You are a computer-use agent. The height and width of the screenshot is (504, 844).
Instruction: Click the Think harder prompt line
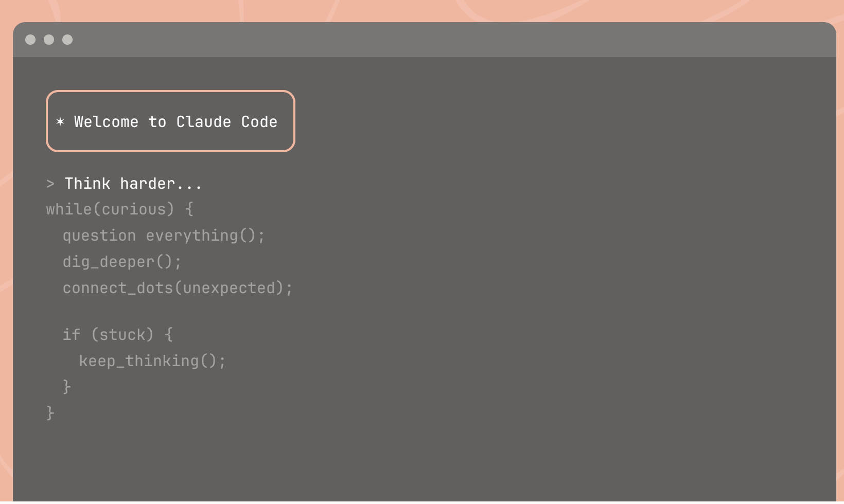click(x=133, y=183)
